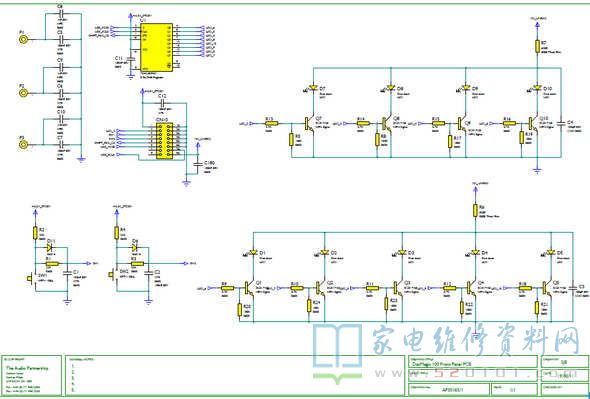This screenshot has height=399, width=590.
Task: Click the CN10 connector symbol
Action: (x=164, y=141)
